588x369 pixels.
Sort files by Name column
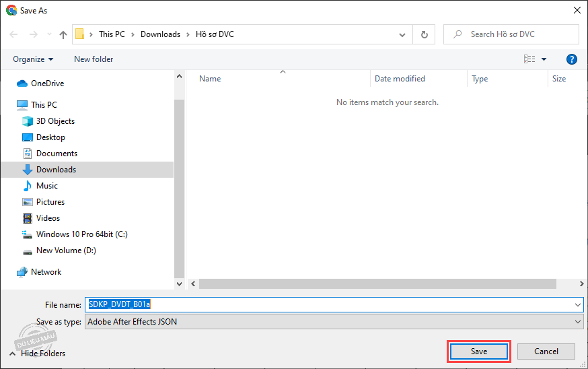[210, 79]
